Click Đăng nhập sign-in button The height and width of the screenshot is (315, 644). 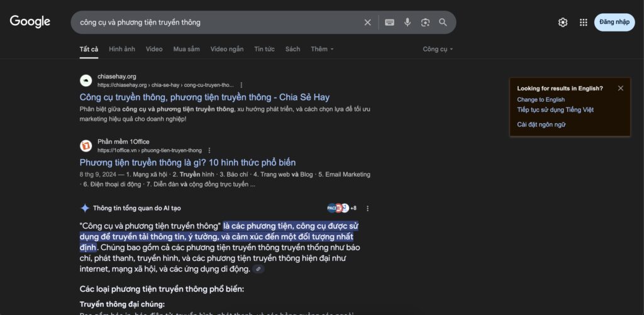614,22
